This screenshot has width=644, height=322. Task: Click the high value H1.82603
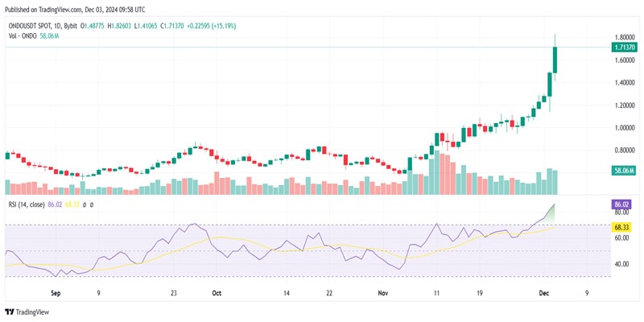tap(120, 26)
